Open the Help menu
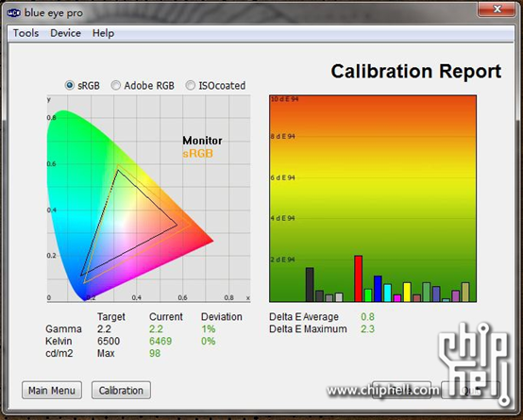The height and width of the screenshot is (420, 523). [x=103, y=33]
